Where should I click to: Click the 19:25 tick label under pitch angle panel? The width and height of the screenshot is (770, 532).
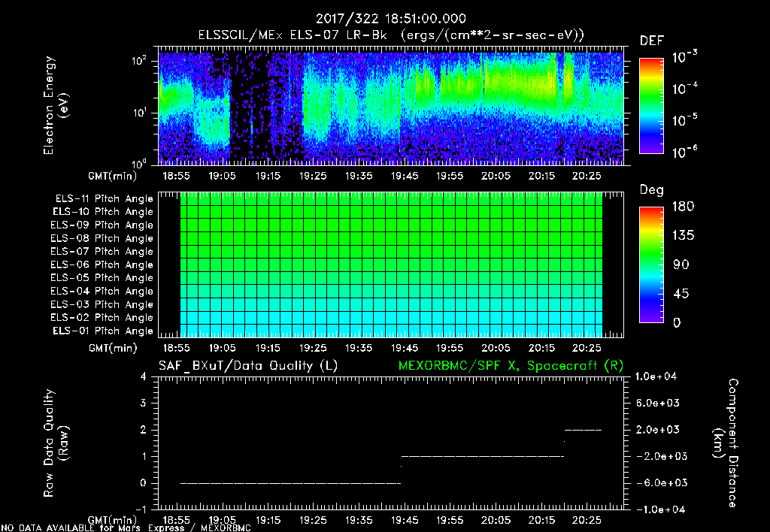313,349
